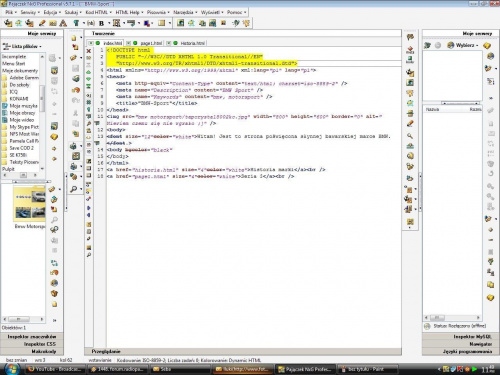Click the blue left arrow in editor gutter

point(89,215)
